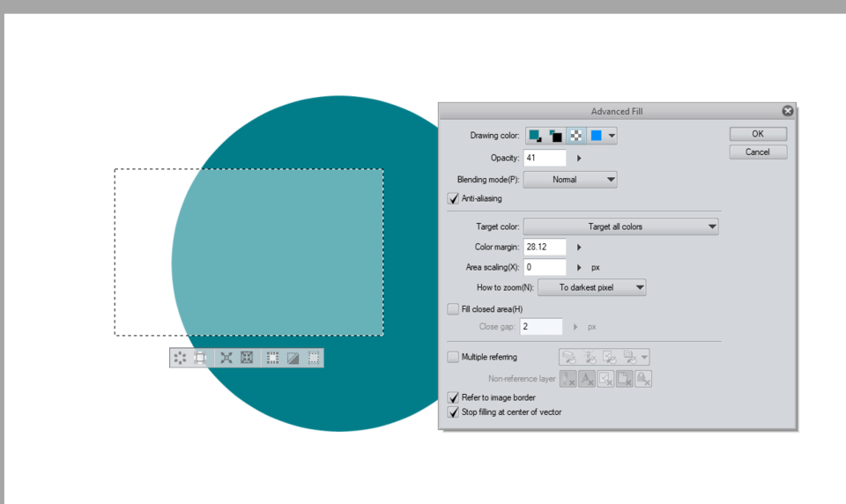Toggle Refer to image border checkbox
846x504 pixels.
click(453, 397)
